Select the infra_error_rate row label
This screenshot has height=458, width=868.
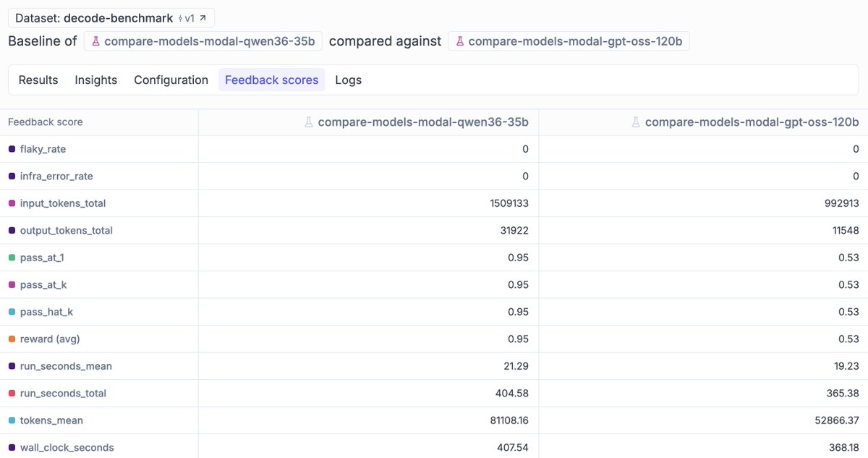(56, 177)
